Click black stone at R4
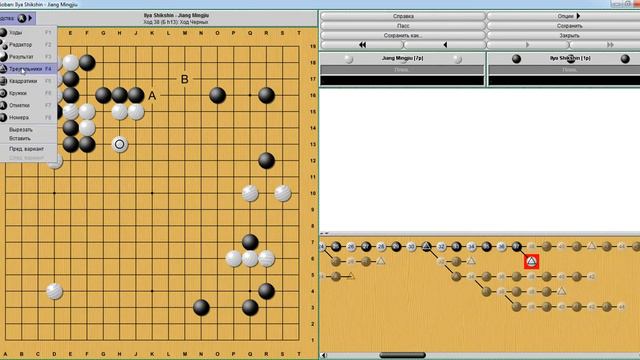 tap(266, 291)
